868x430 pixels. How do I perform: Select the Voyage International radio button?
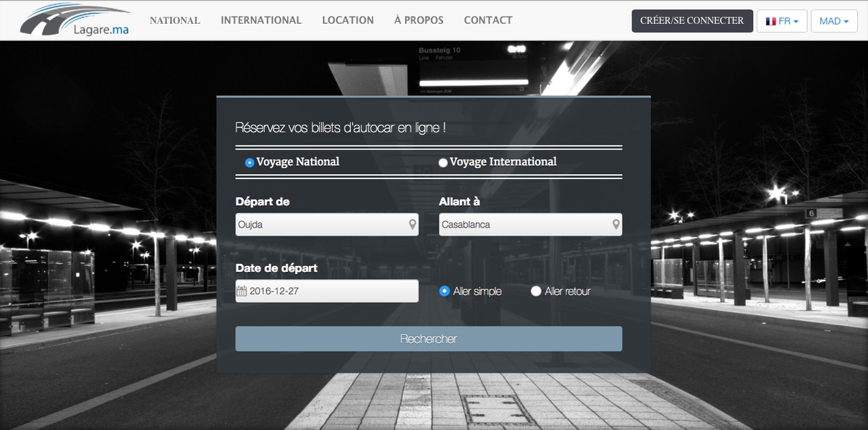click(x=443, y=163)
